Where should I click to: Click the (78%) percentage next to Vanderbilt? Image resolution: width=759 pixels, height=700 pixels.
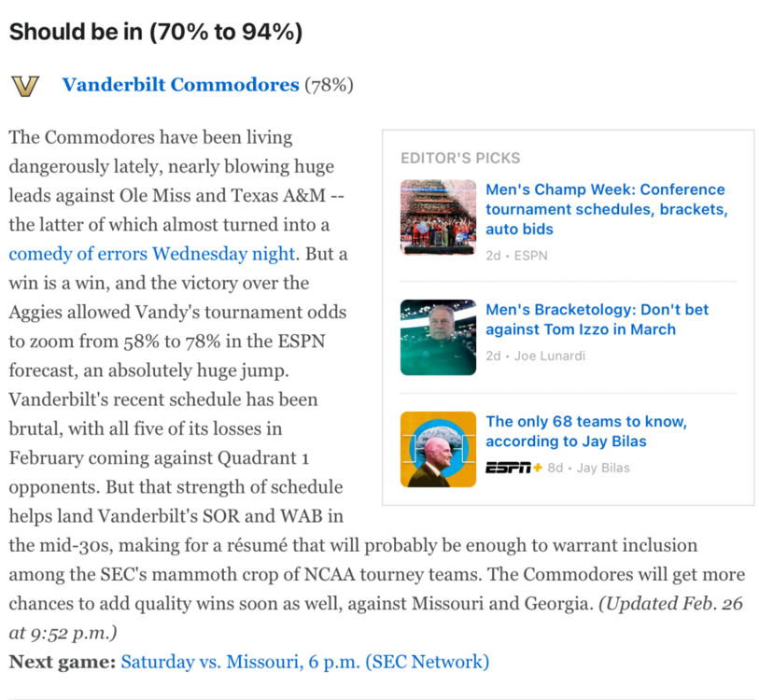(x=329, y=85)
